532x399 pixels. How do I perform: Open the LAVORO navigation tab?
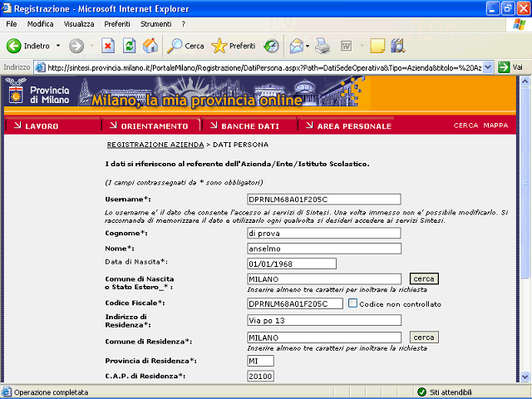point(37,126)
